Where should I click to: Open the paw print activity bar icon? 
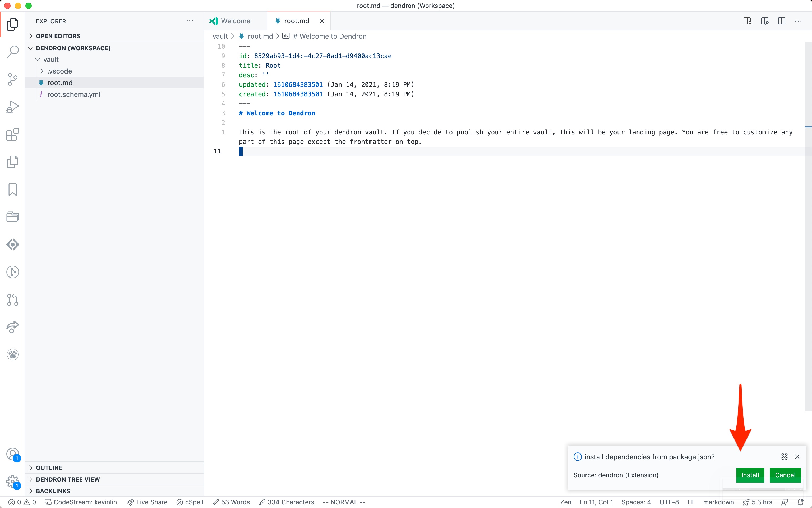tap(12, 355)
